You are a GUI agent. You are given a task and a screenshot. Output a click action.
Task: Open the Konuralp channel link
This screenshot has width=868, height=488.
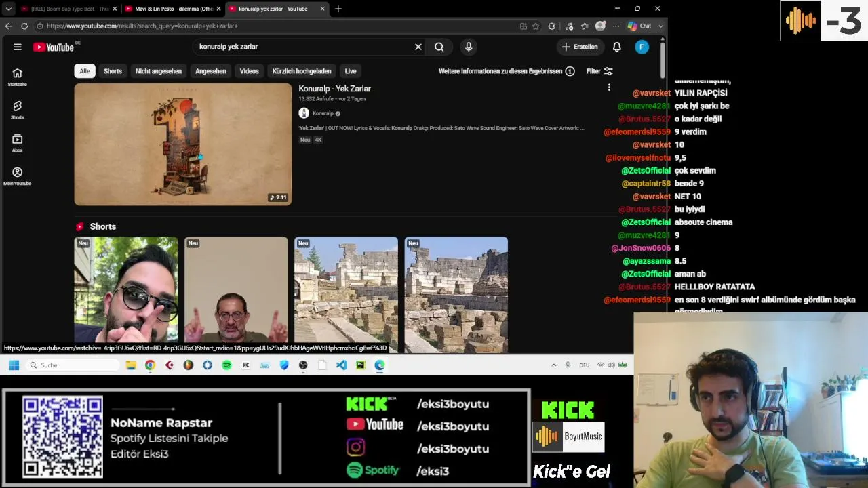323,113
